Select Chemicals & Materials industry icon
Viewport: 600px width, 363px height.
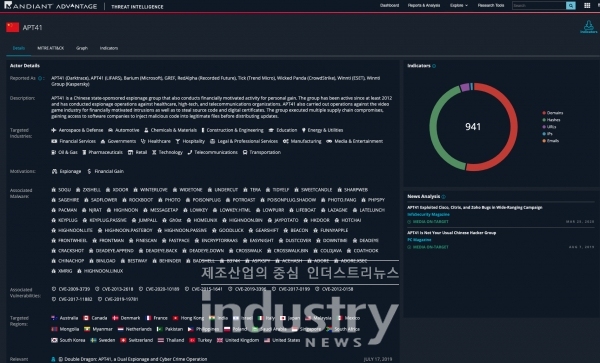coord(146,130)
